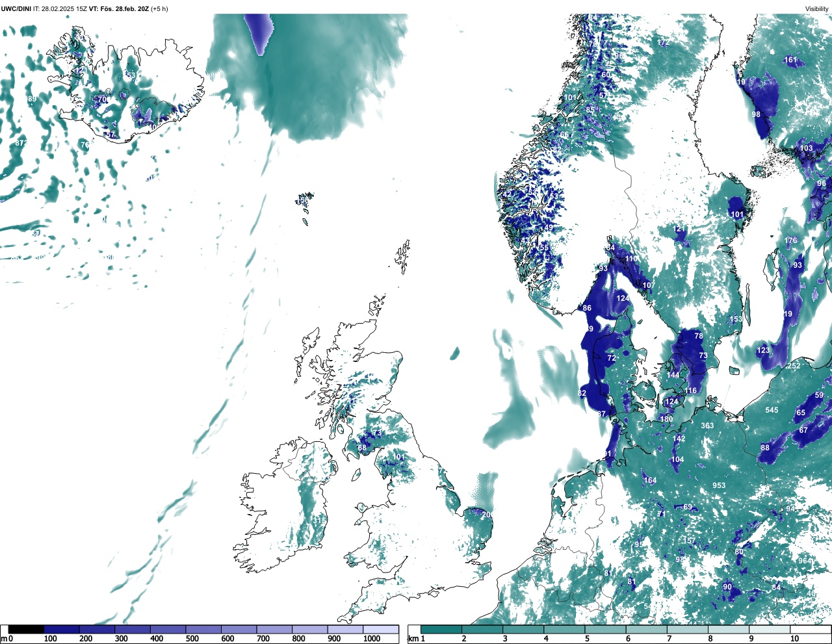Click the visibility value 103 near Gulf of Finland
The height and width of the screenshot is (644, 832).
[x=806, y=148]
